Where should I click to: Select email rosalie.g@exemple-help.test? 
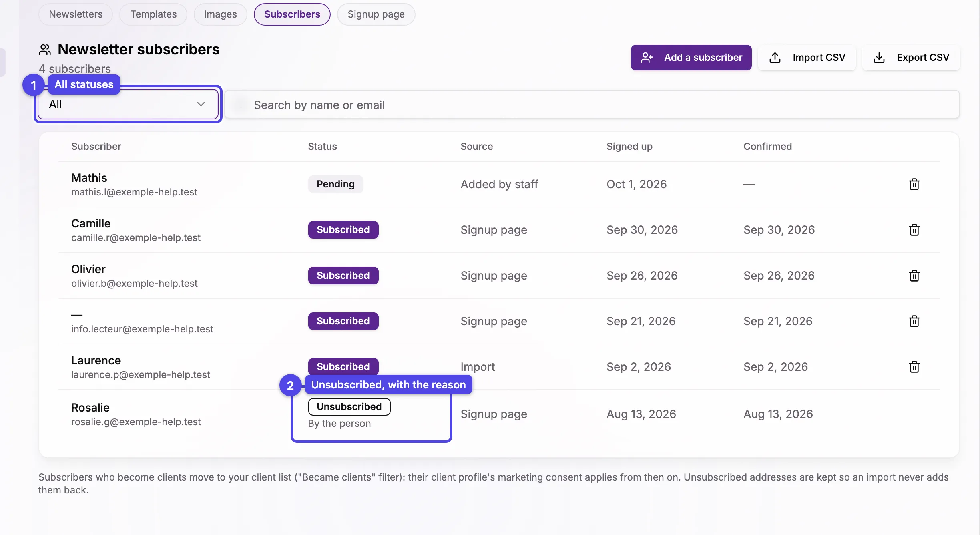pyautogui.click(x=136, y=422)
